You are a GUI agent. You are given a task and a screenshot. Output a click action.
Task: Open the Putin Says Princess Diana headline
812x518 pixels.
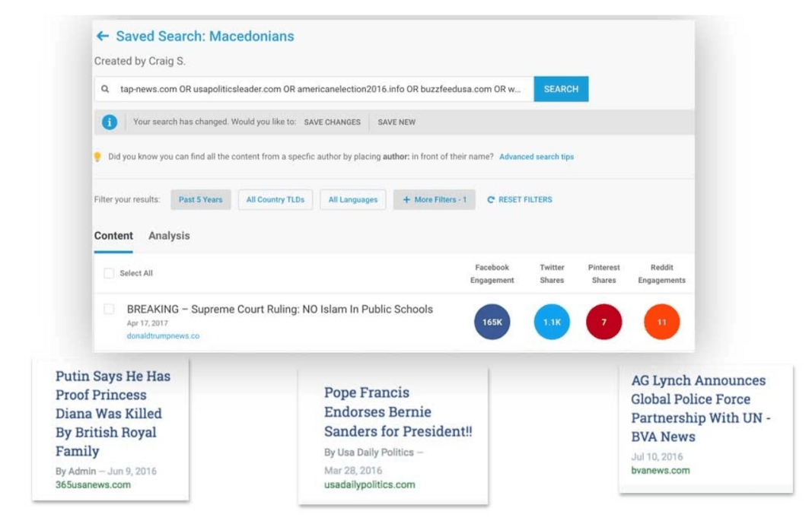(113, 414)
